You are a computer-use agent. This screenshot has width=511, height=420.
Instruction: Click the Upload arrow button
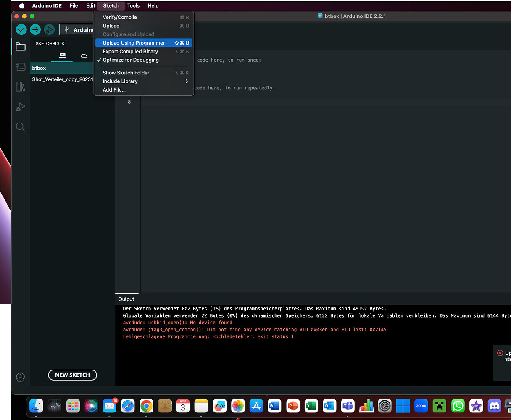click(35, 29)
